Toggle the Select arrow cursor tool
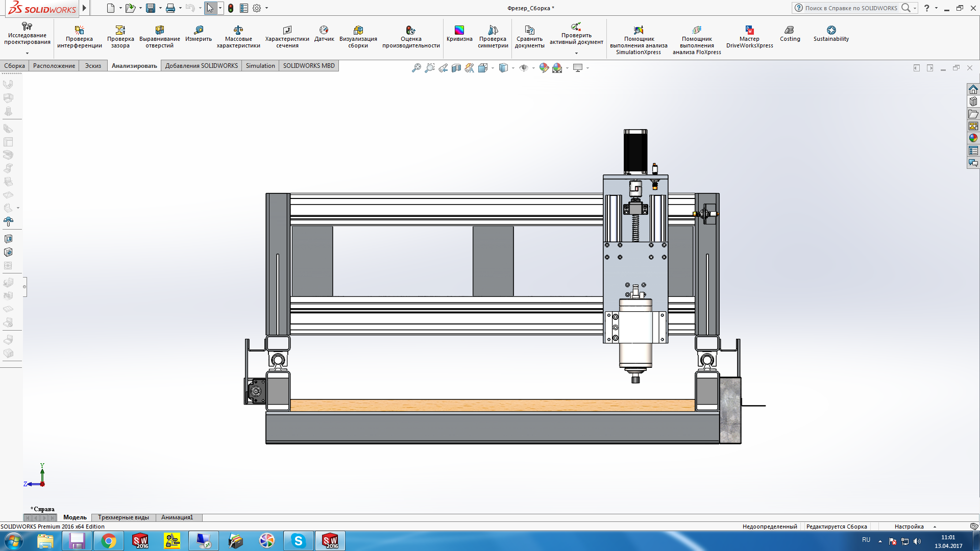The image size is (980, 551). click(x=210, y=8)
